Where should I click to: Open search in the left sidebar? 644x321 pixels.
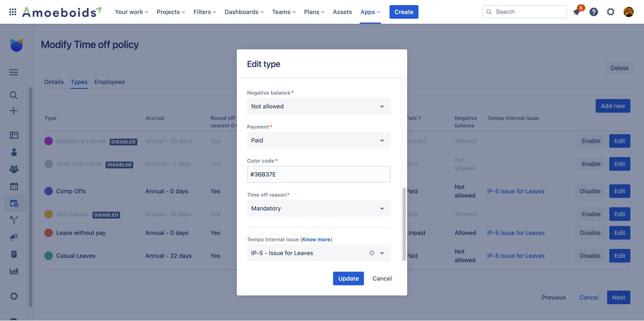(x=14, y=95)
